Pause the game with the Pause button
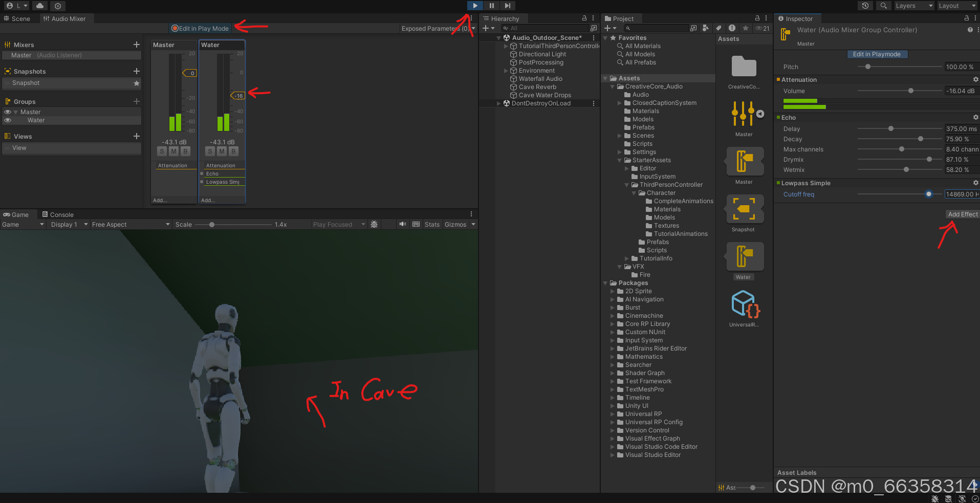This screenshot has width=980, height=503. click(x=491, y=6)
